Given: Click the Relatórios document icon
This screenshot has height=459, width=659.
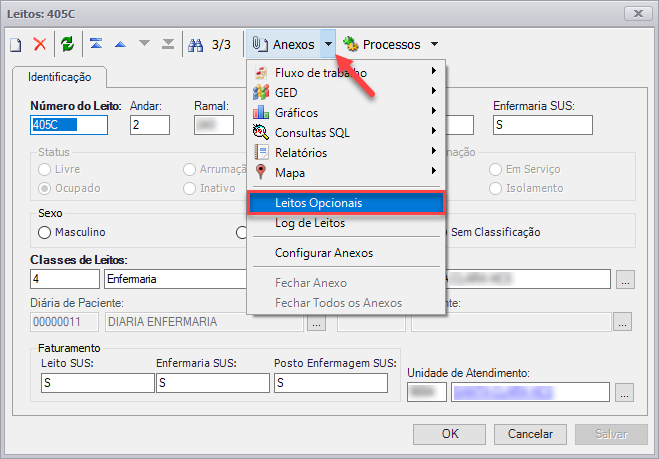Looking at the screenshot, I should (261, 152).
